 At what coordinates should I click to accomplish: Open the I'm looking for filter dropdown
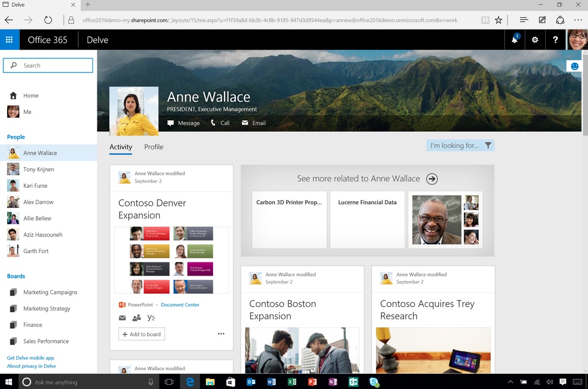(460, 145)
